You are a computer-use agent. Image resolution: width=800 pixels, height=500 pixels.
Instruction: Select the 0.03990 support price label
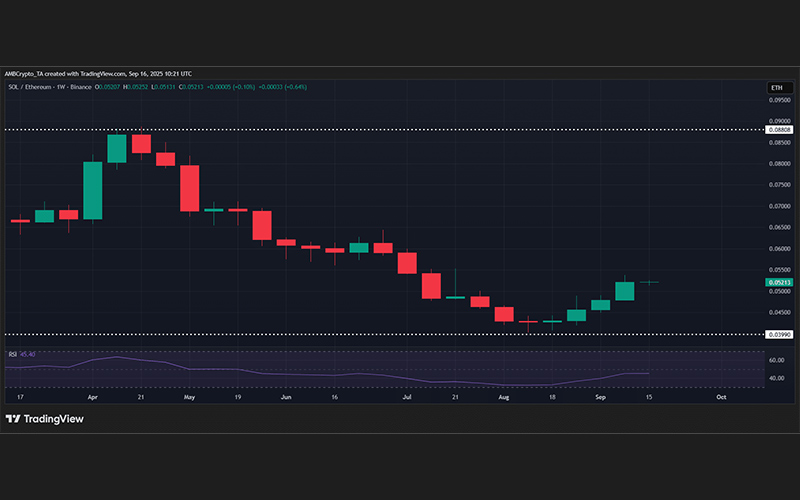(x=780, y=335)
